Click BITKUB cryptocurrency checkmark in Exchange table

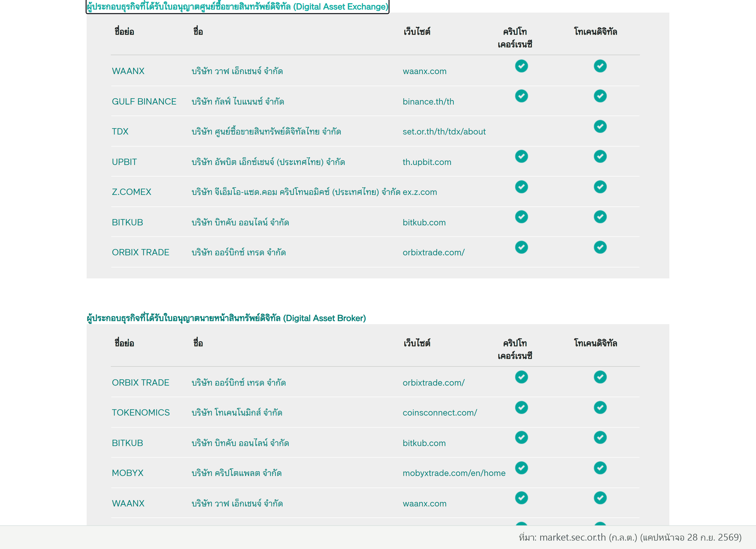[521, 217]
